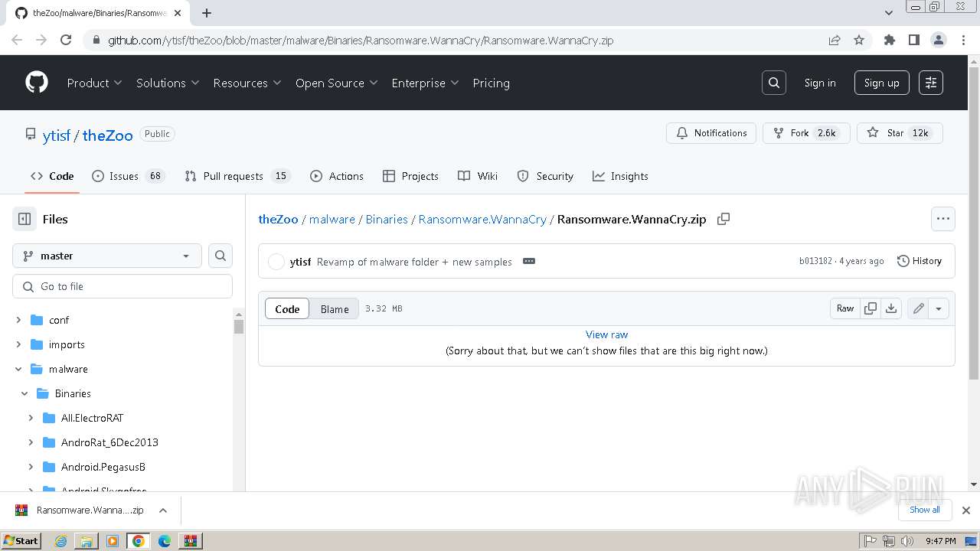The height and width of the screenshot is (551, 980).
Task: Click the Sign up button
Action: pyautogui.click(x=882, y=83)
